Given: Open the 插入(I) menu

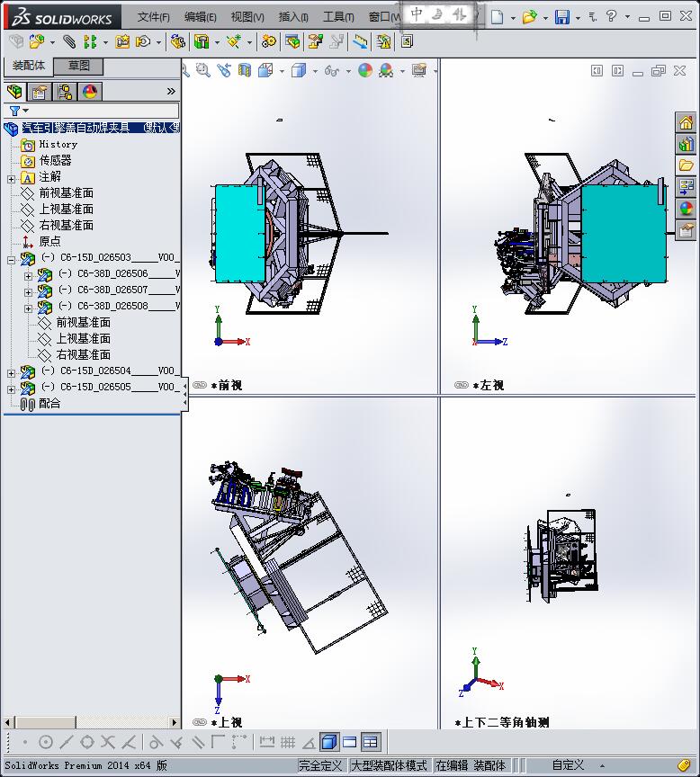Looking at the screenshot, I should tap(293, 17).
